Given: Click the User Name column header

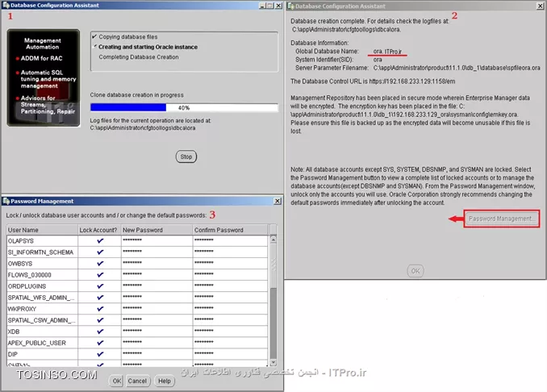Looking at the screenshot, I should 42,230.
